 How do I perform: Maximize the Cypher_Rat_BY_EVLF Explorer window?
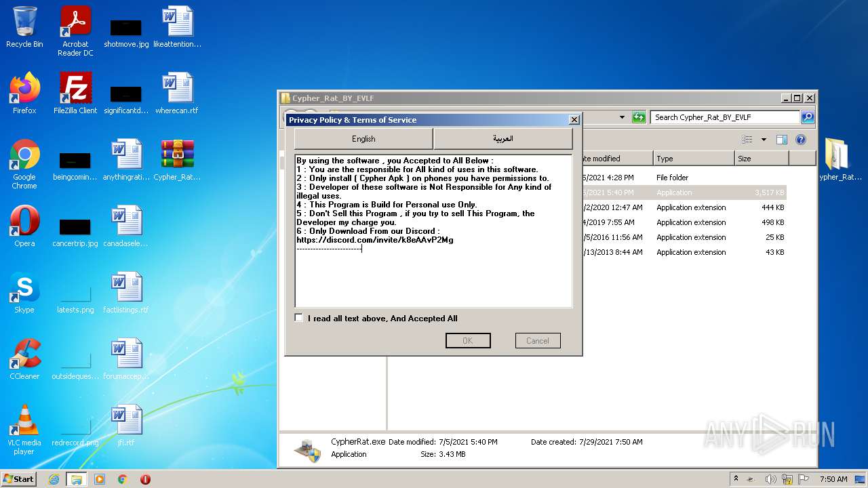(797, 98)
